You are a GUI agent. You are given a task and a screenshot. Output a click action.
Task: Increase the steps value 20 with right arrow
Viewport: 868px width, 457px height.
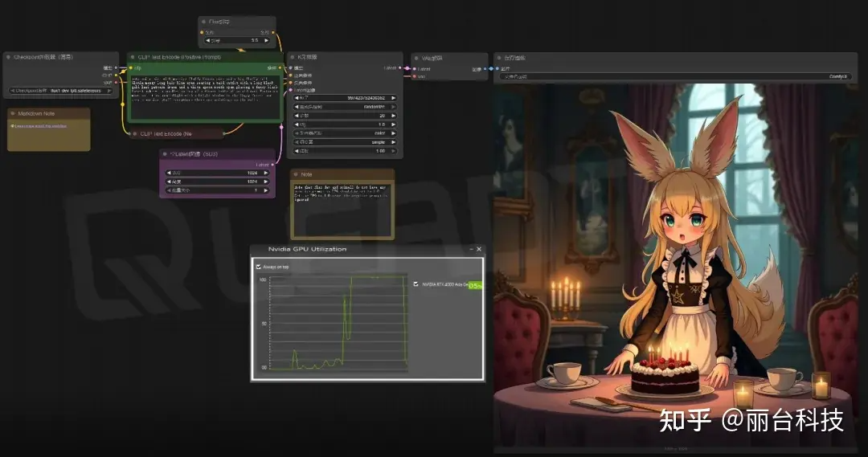click(393, 116)
